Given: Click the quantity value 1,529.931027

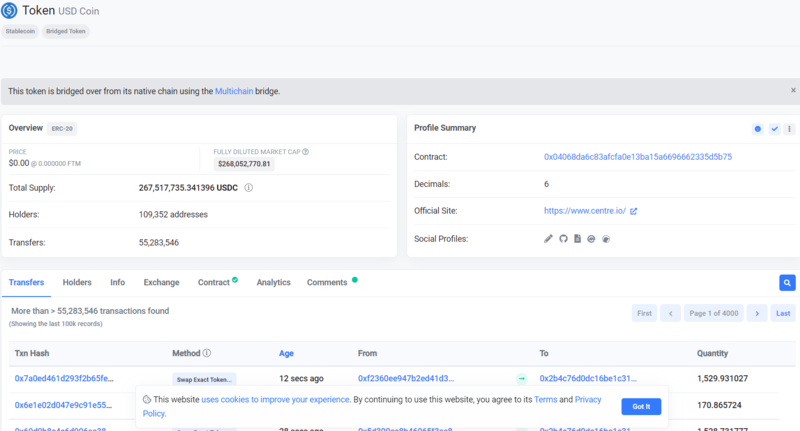Looking at the screenshot, I should pos(722,378).
